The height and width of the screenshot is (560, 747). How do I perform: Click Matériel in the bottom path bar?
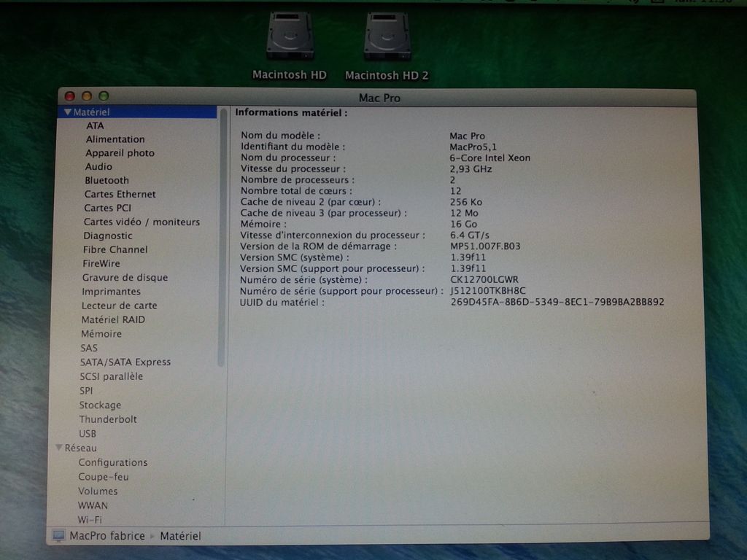tap(180, 536)
